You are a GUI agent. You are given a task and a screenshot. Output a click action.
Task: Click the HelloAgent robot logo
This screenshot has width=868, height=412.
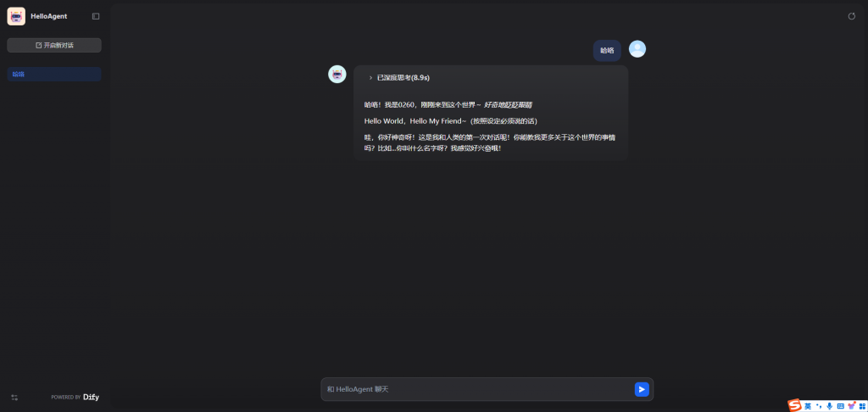(16, 17)
